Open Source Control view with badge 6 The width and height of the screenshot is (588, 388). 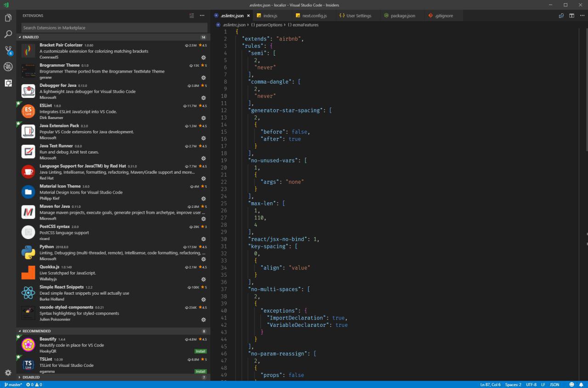coord(8,51)
